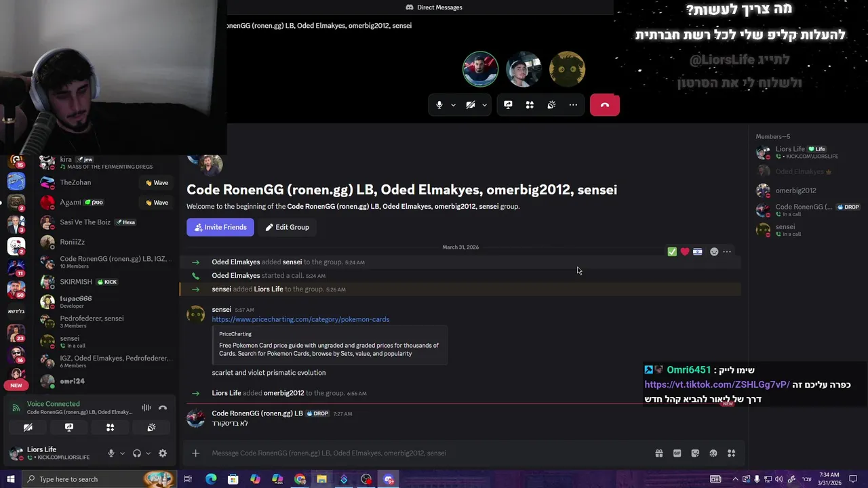Screen dimensions: 868x488
Task: Hang up the call with red button
Action: [x=605, y=105]
